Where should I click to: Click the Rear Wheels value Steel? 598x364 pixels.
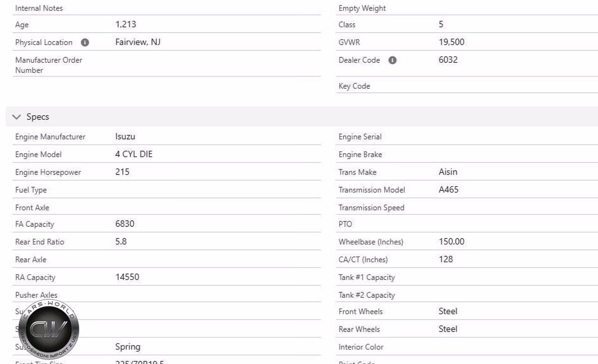point(448,329)
